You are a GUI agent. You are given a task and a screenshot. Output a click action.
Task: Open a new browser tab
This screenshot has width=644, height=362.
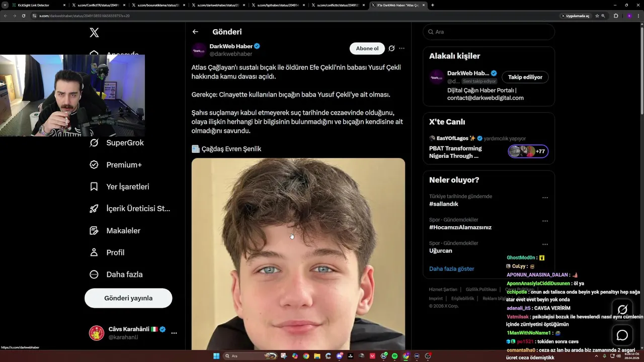click(433, 5)
